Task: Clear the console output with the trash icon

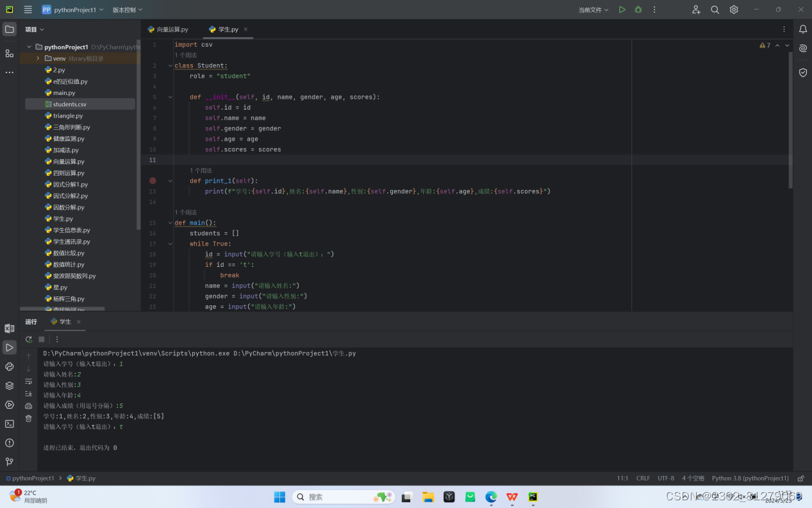Action: (x=28, y=418)
